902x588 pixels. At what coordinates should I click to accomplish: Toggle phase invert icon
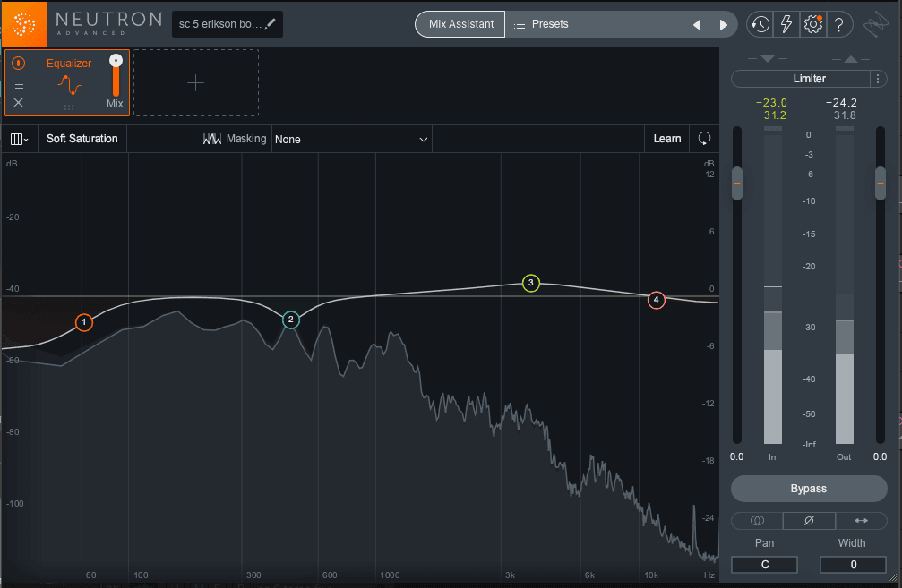(x=809, y=520)
